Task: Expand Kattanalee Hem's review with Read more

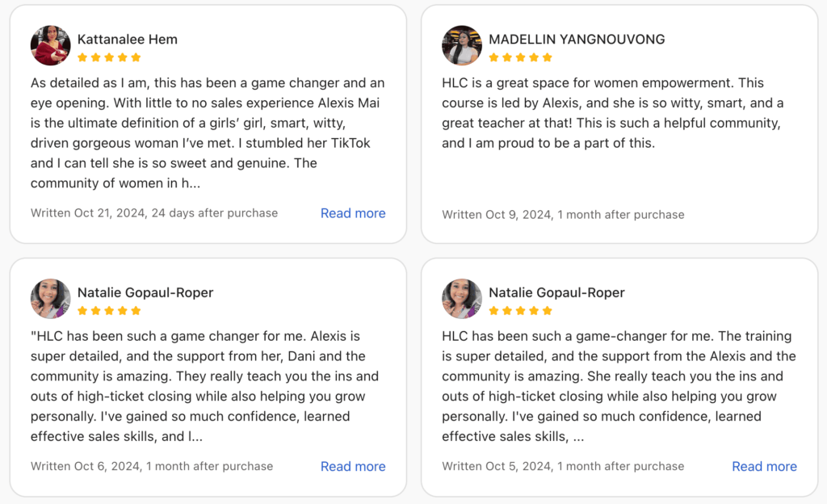Action: click(353, 213)
